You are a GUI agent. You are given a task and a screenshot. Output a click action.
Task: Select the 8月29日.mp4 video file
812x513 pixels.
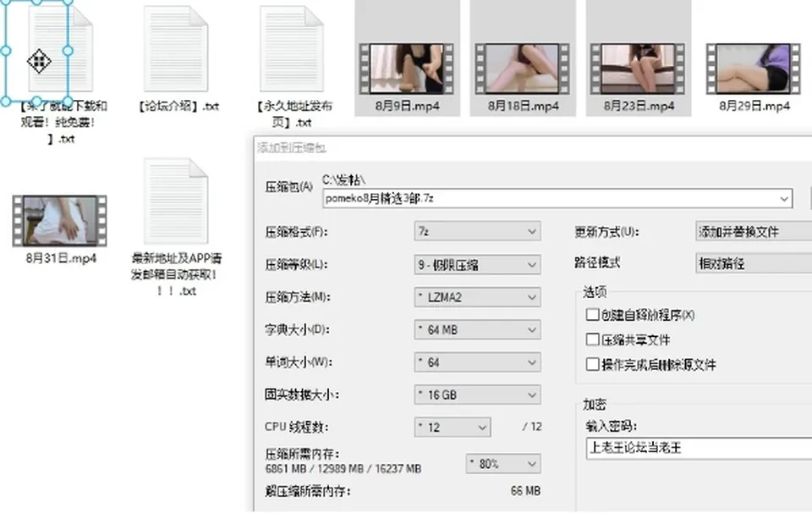(x=754, y=69)
